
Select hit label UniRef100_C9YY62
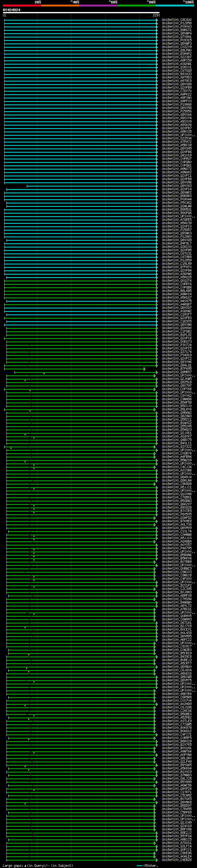click(176, 396)
